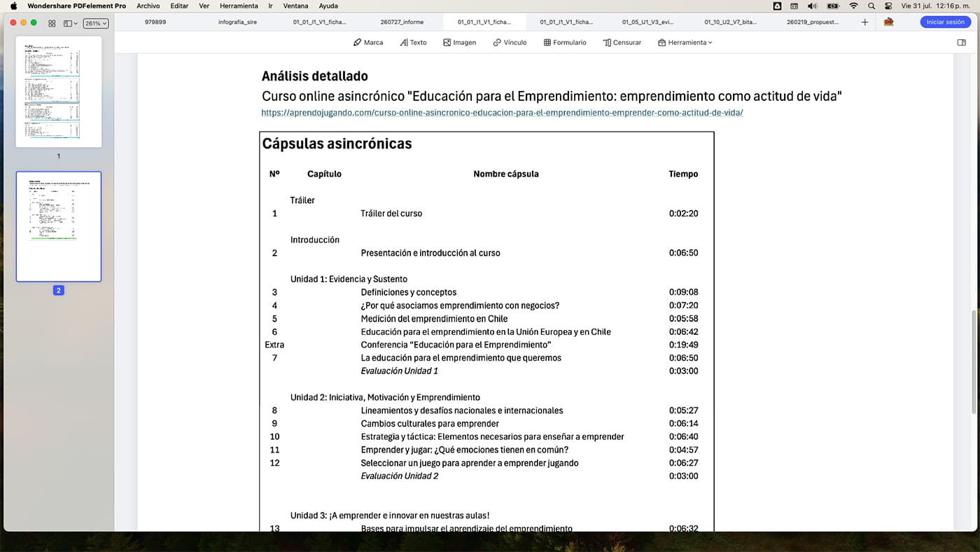Choose the Imagen tool
980x552 pixels.
click(x=459, y=43)
